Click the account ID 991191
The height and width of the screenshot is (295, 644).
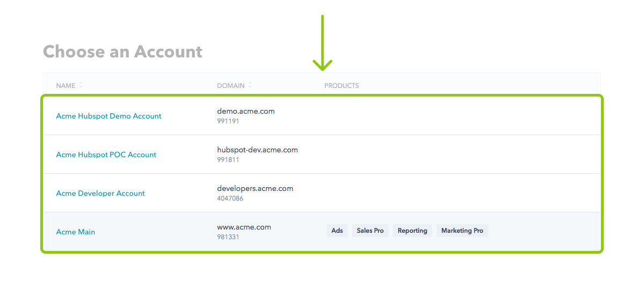pyautogui.click(x=228, y=121)
